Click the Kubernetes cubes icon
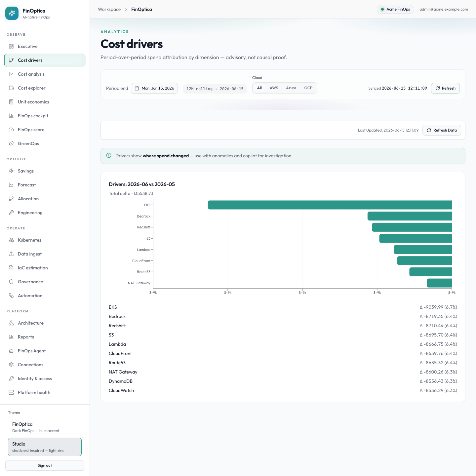 (x=11, y=240)
